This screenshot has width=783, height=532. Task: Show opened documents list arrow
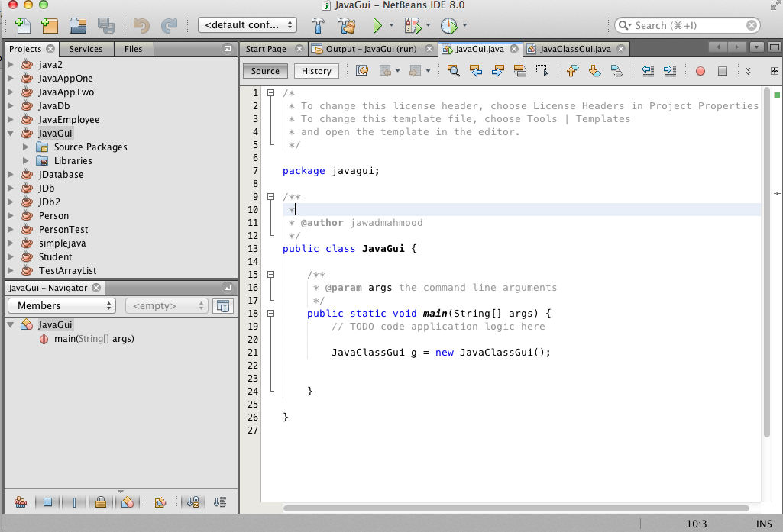pos(756,47)
